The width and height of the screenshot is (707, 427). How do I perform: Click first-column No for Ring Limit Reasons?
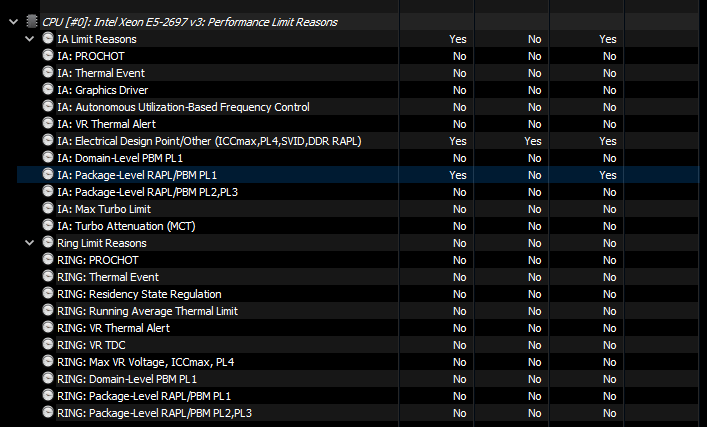click(459, 243)
